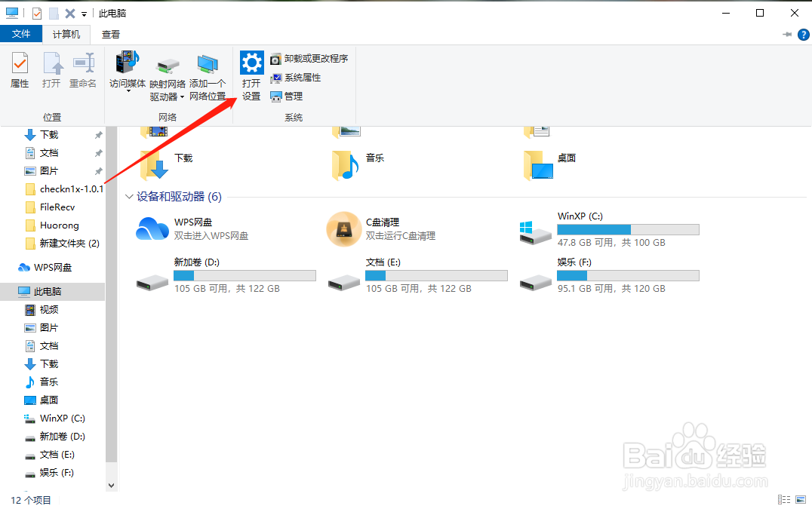Collapse the 设备和驱动器 section
Image resolution: width=812 pixels, height=509 pixels.
130,197
